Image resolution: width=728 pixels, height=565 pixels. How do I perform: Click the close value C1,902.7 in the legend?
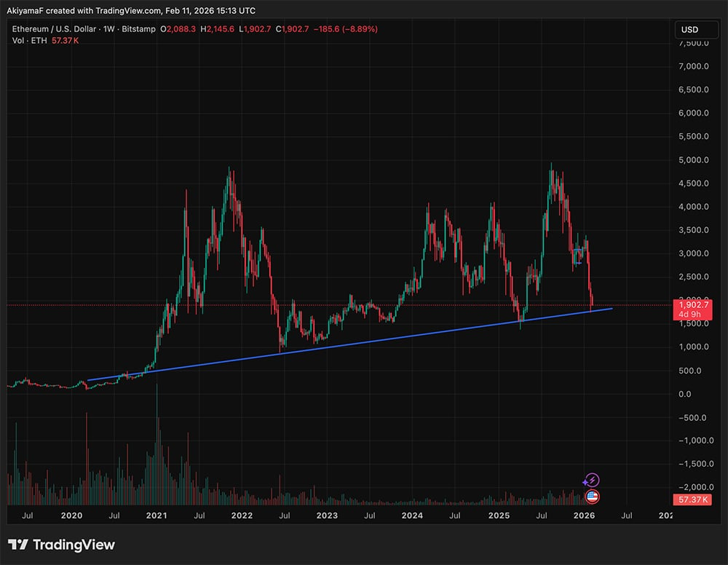click(292, 29)
